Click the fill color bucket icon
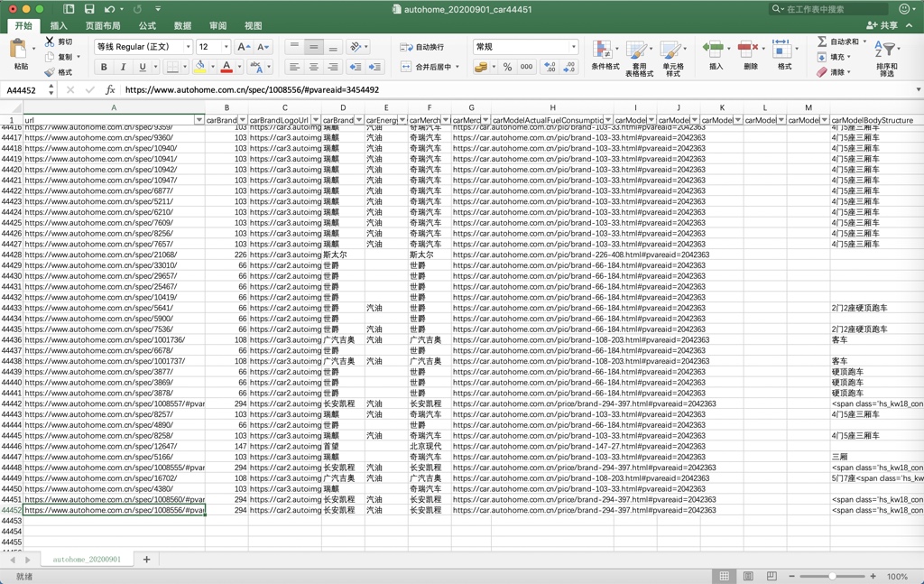Viewport: 924px width, 584px height. click(x=199, y=67)
